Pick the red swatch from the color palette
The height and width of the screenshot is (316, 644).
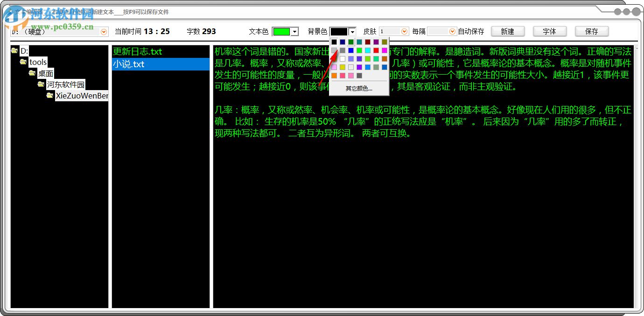(x=376, y=50)
